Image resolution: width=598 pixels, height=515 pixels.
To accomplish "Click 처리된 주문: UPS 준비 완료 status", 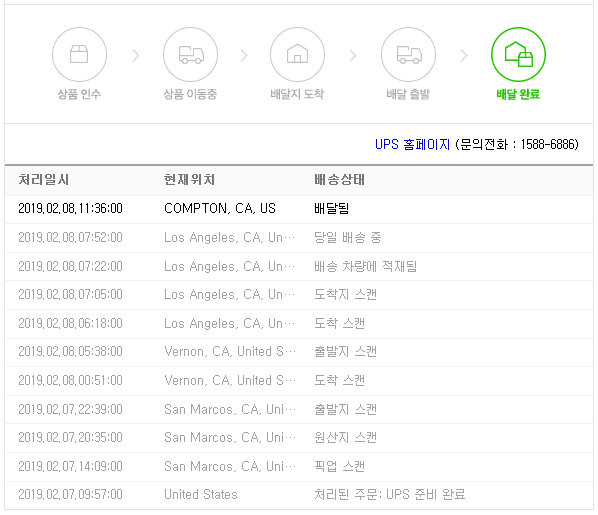I will tap(390, 494).
